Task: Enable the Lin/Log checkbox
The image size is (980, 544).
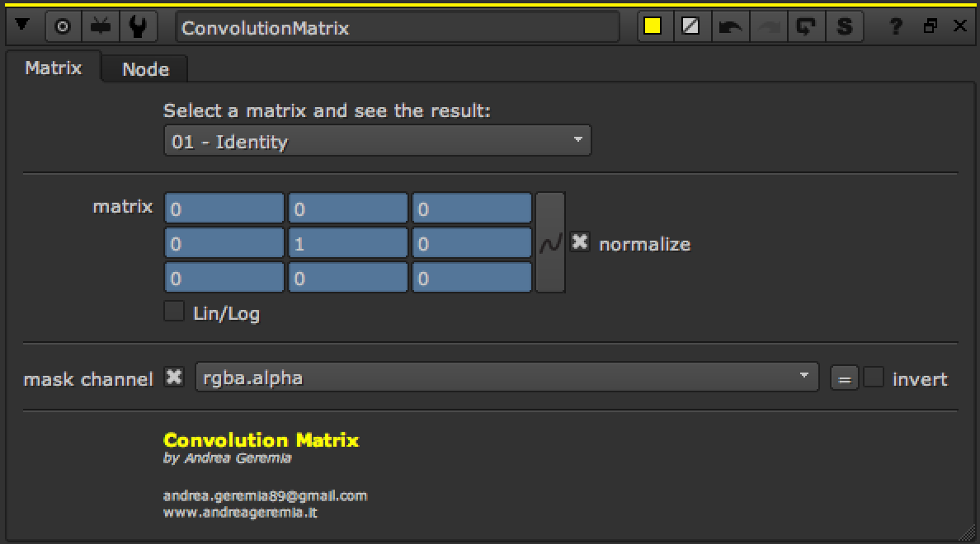Action: [174, 312]
